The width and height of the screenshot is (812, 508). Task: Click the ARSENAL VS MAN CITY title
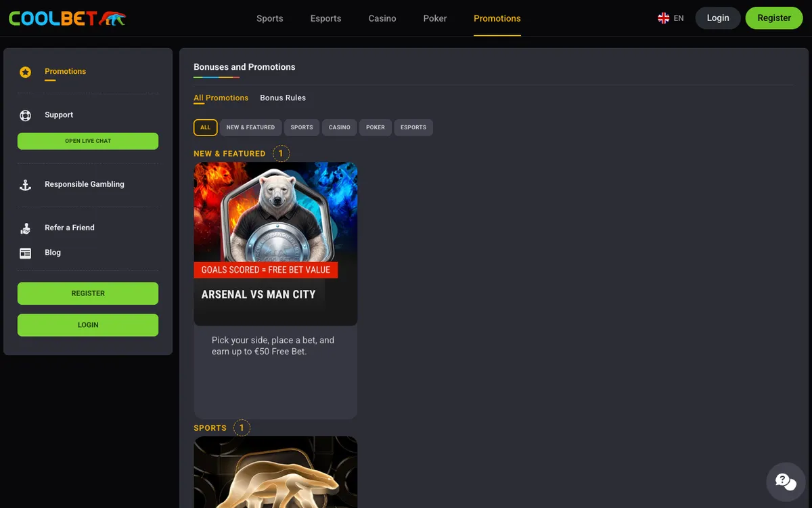coord(258,295)
